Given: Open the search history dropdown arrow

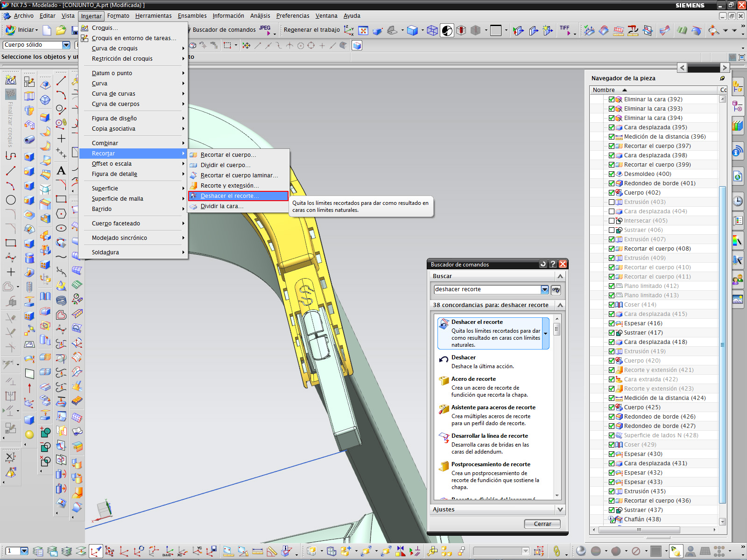Looking at the screenshot, I should [x=544, y=290].
